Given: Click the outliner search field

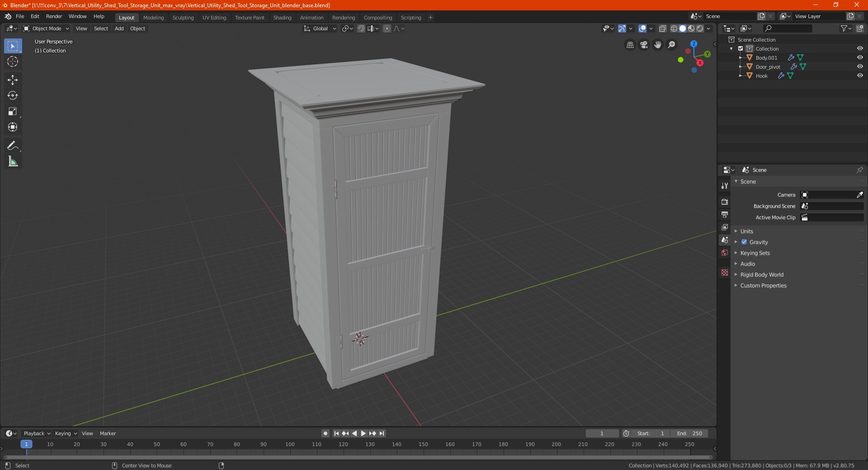Looking at the screenshot, I should tap(787, 28).
